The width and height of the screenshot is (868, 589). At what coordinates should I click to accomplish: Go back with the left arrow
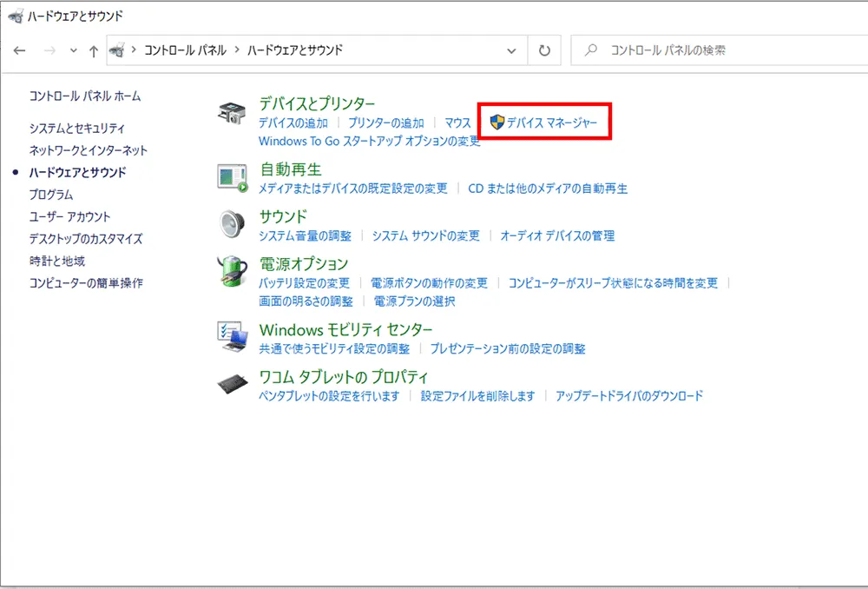pos(19,50)
